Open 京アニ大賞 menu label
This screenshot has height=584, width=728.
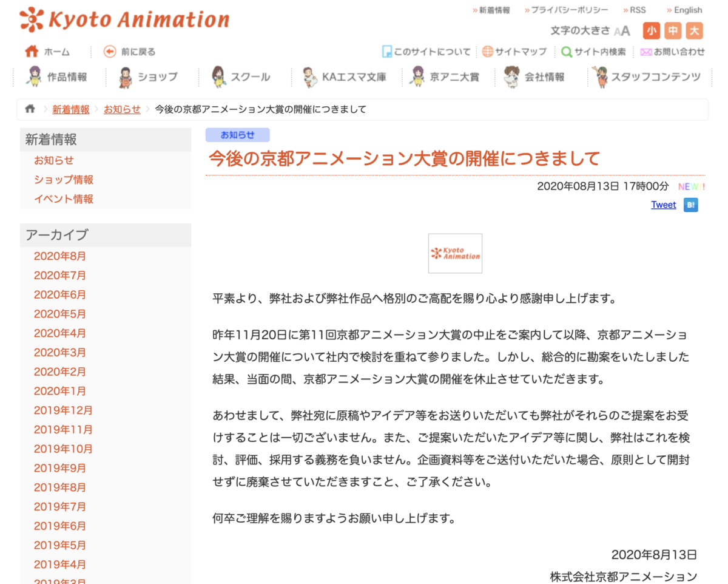pos(454,77)
